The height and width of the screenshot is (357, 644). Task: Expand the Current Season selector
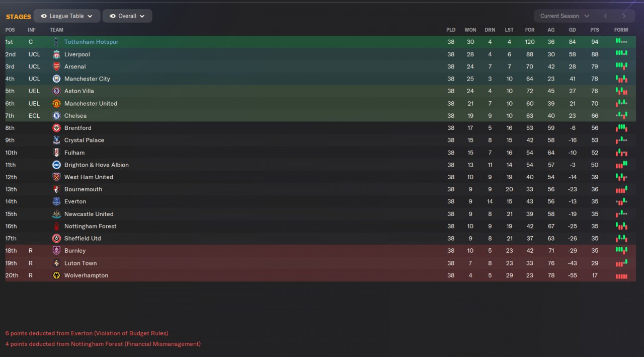point(564,16)
